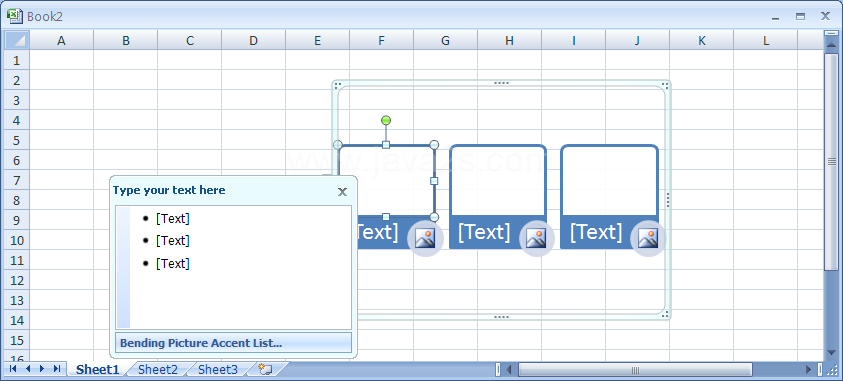Click cell A1
Image resolution: width=843 pixels, height=381 pixels.
[x=61, y=60]
